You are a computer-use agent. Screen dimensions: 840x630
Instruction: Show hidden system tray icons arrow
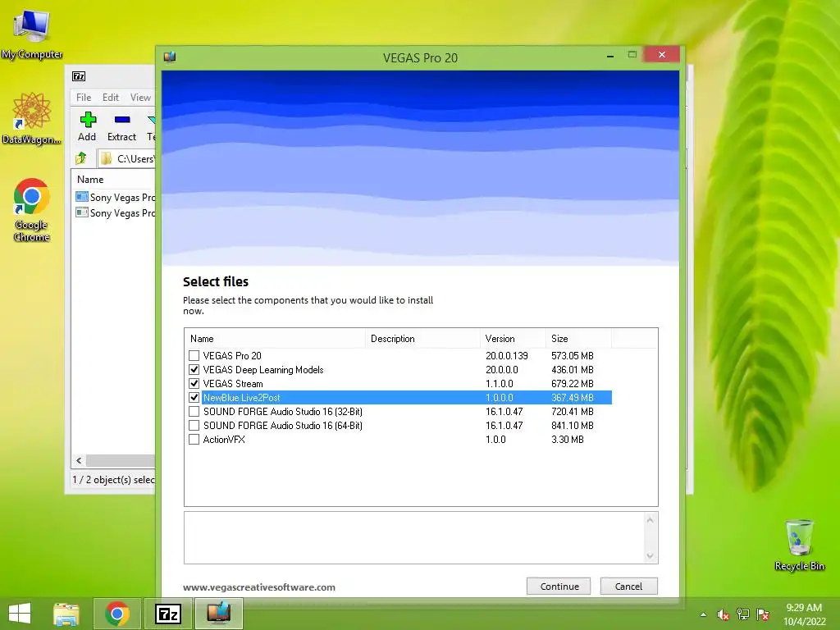[703, 614]
